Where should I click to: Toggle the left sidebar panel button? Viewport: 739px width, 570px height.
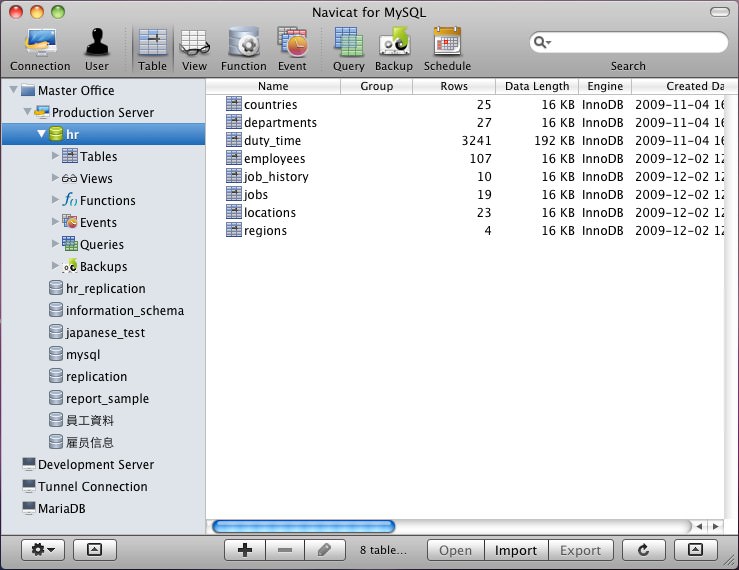(x=94, y=550)
